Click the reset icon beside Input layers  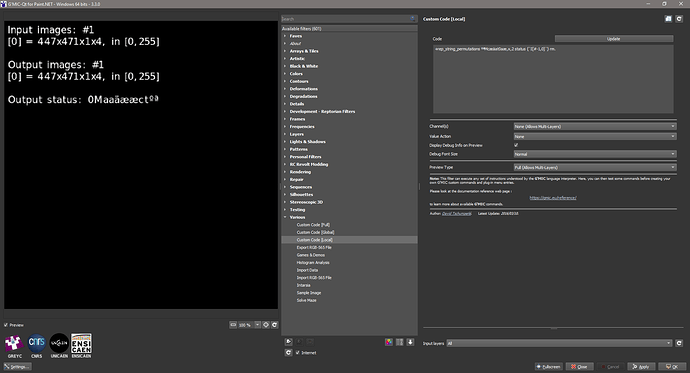(679, 343)
